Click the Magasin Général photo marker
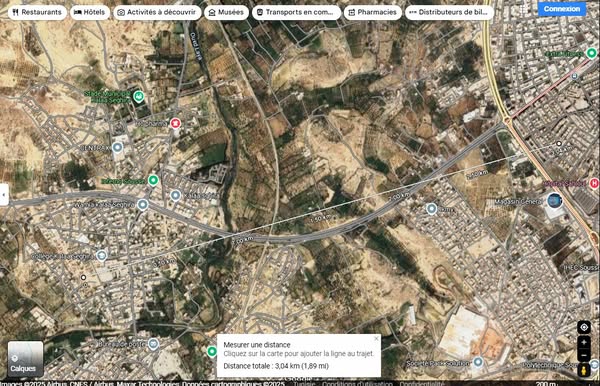The width and height of the screenshot is (600, 386). pyautogui.click(x=554, y=200)
